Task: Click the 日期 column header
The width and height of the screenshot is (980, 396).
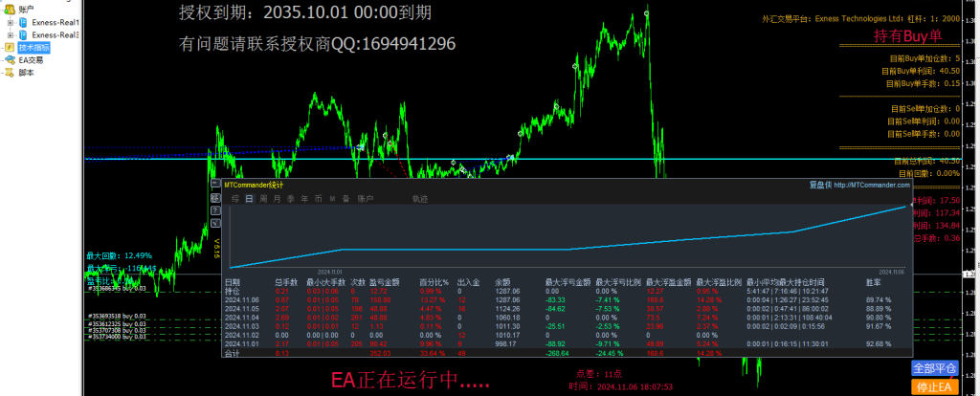Action: (x=232, y=282)
